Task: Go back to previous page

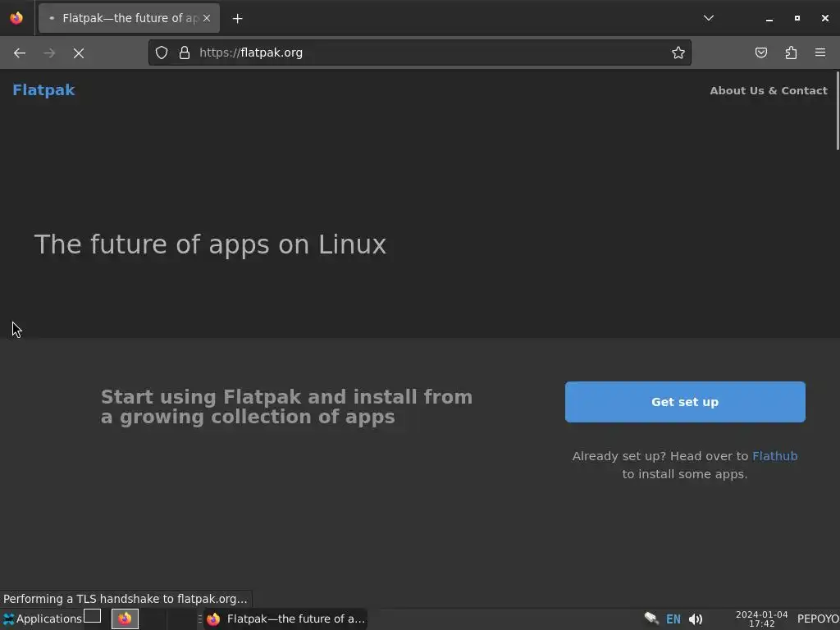Action: 20,52
